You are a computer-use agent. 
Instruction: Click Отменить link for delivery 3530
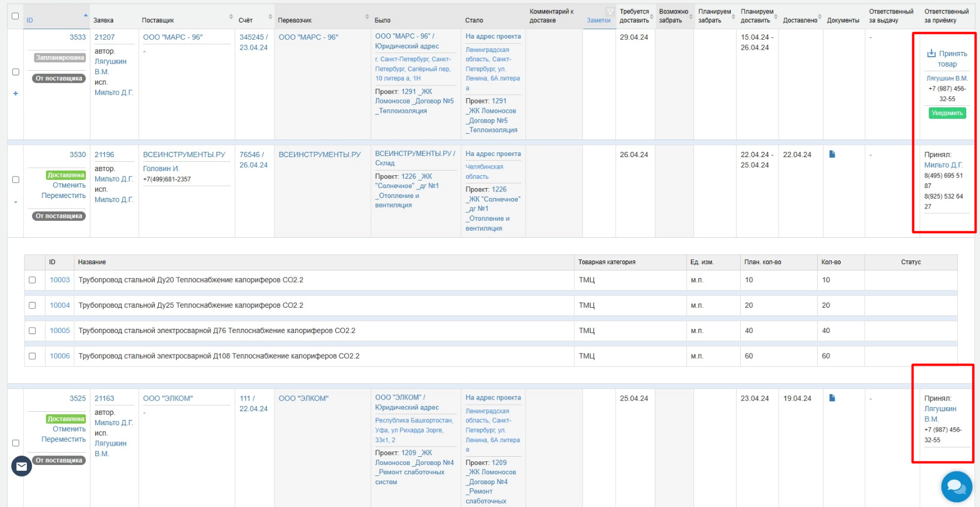coord(69,185)
